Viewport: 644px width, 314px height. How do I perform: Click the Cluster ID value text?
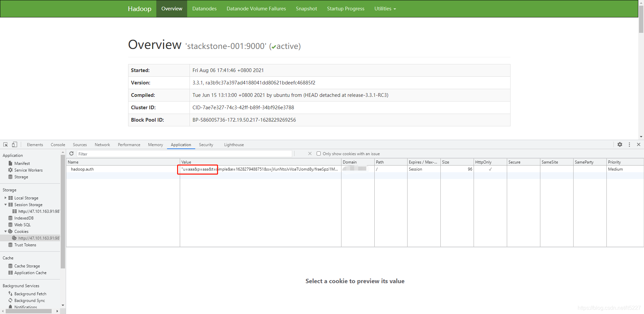(243, 108)
